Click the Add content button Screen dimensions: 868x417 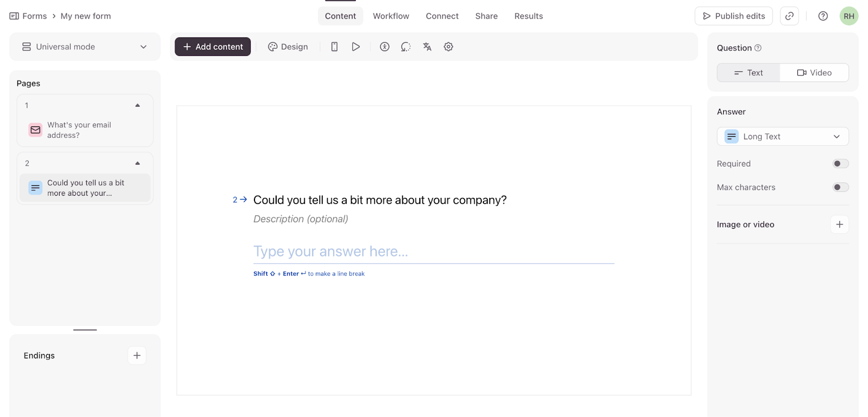[213, 47]
